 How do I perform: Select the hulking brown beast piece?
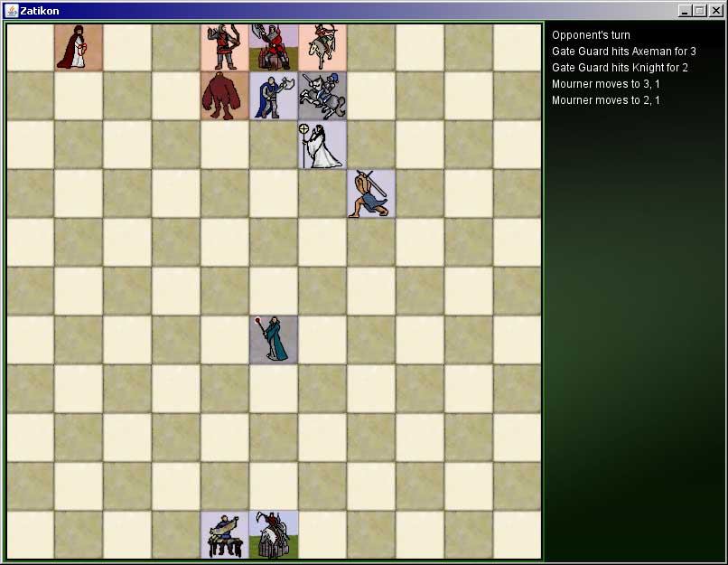(225, 96)
